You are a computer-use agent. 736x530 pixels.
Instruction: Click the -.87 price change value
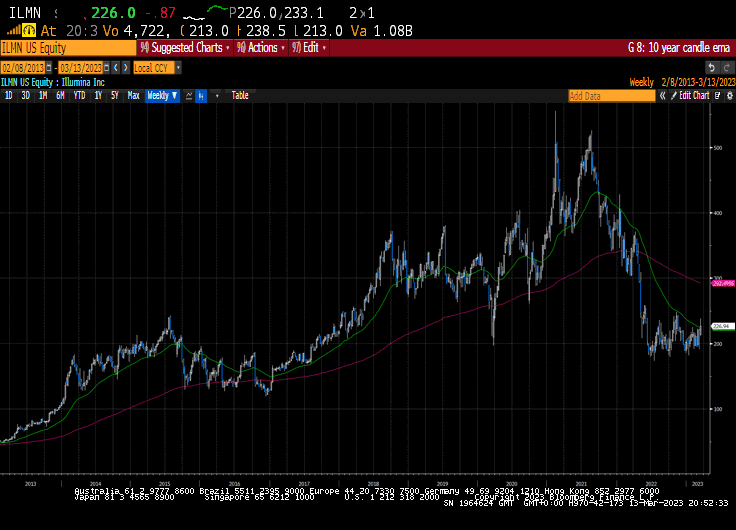click(x=161, y=13)
